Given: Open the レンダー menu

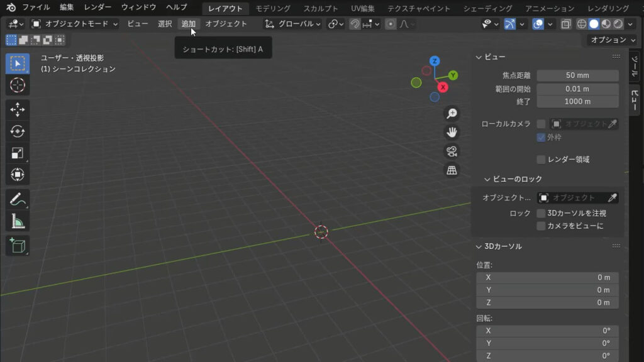Looking at the screenshot, I should (97, 8).
